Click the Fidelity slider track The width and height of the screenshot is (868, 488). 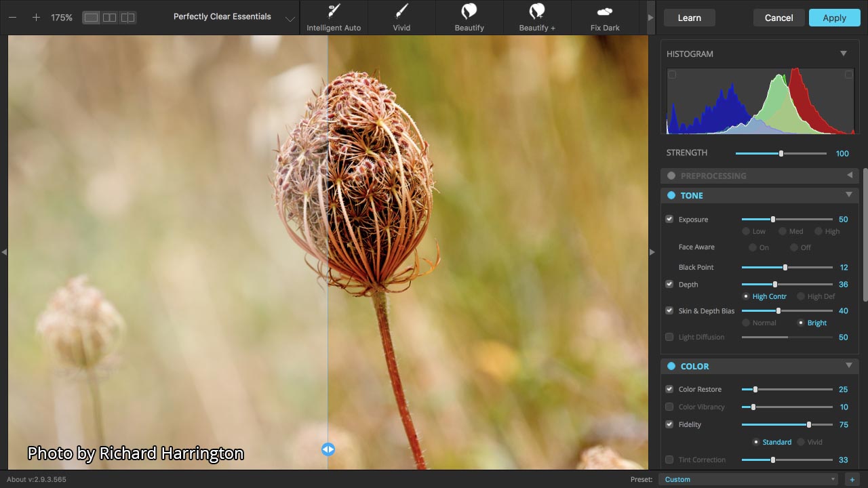[787, 424]
